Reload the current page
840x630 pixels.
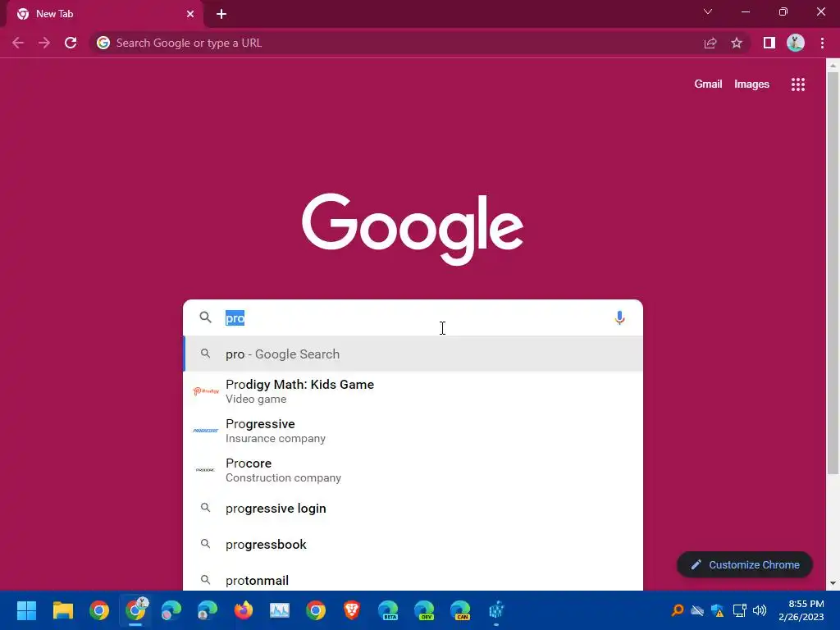click(x=71, y=43)
